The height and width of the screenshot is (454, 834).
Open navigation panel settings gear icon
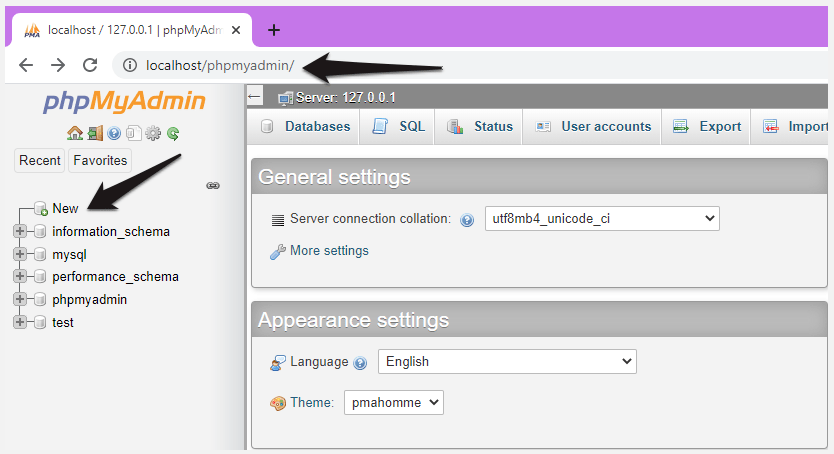(153, 133)
